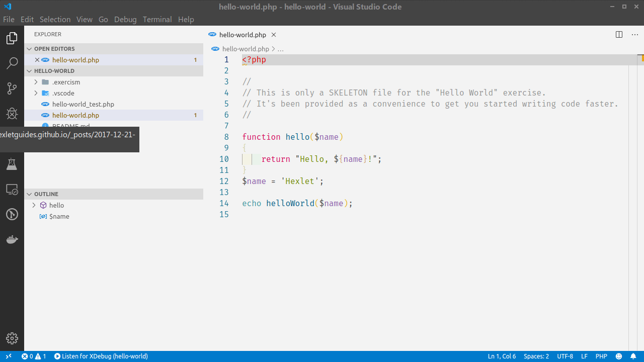Click the Docker whale icon
The width and height of the screenshot is (644, 362).
click(12, 239)
